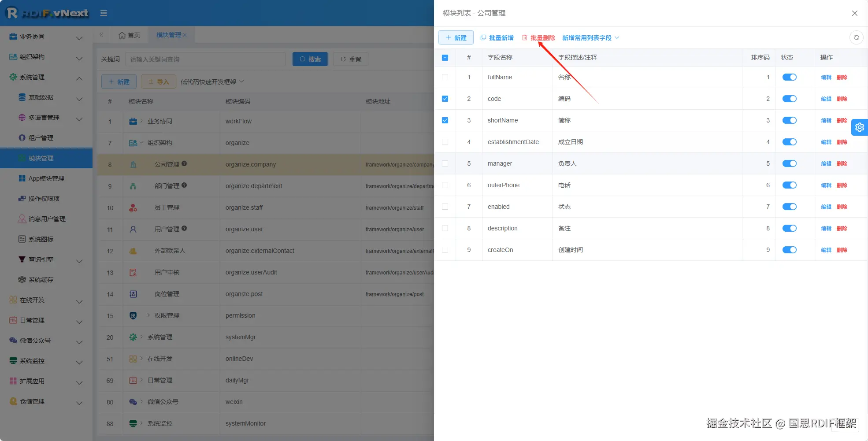
Task: Click the help icon beside 部门管理
Action: pos(184,185)
